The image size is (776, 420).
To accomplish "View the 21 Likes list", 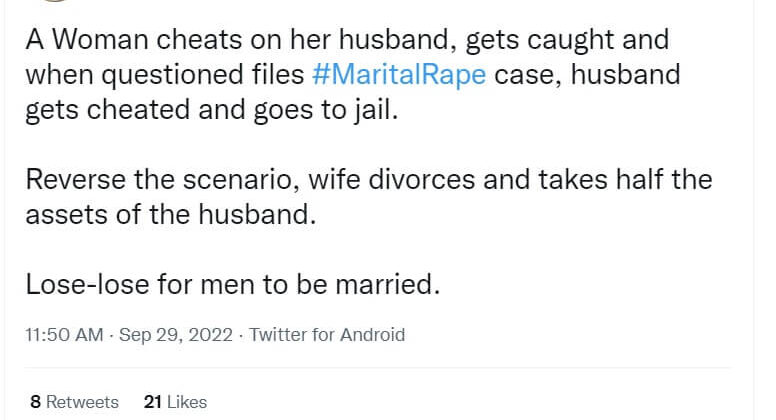I will pos(175,402).
